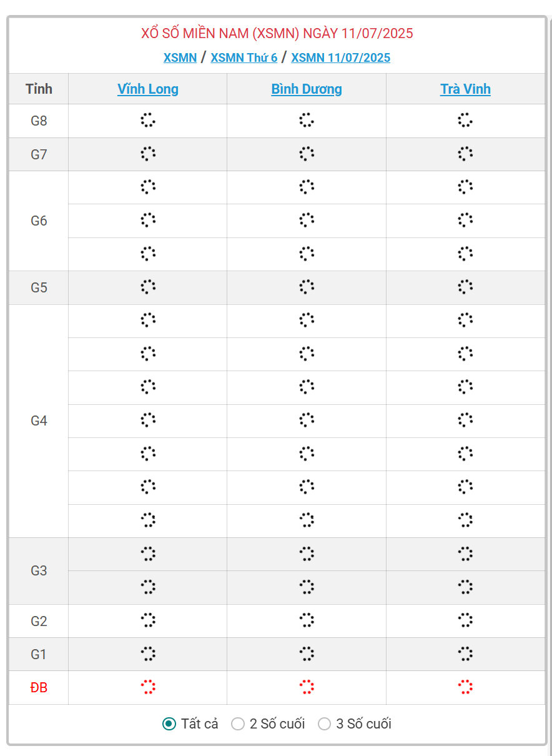Click the G3 row label cell
This screenshot has height=756, width=552.
point(39,571)
